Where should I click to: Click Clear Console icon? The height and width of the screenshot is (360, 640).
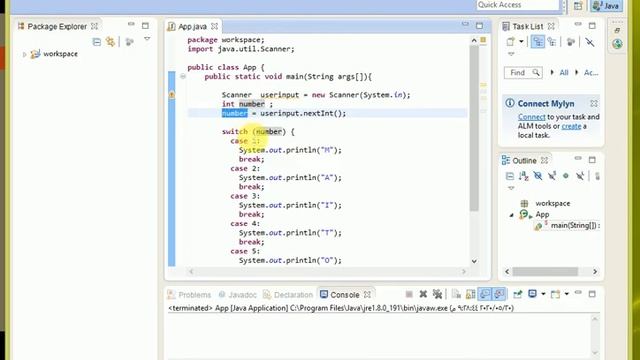(456, 294)
